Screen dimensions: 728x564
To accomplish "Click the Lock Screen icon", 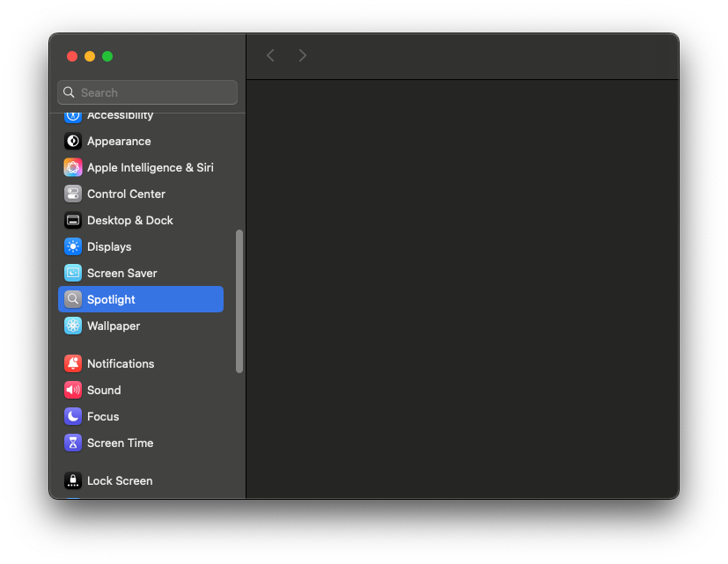I will 73,480.
